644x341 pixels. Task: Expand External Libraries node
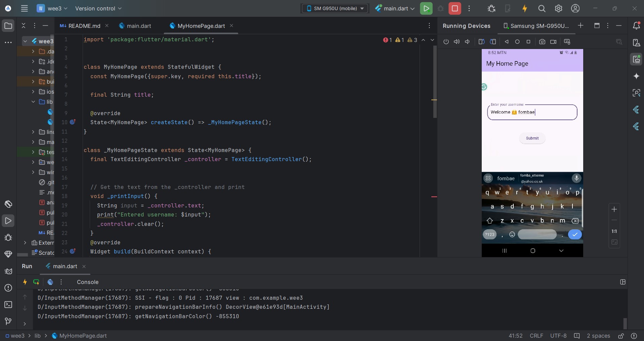[25, 243]
